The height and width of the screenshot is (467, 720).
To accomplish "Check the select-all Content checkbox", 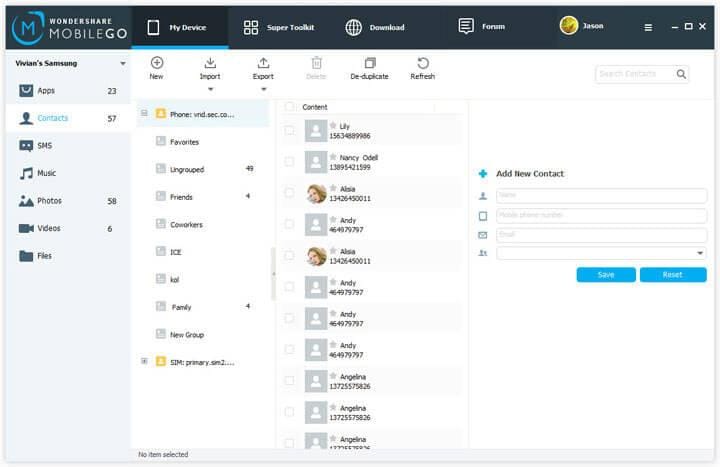I will click(289, 107).
